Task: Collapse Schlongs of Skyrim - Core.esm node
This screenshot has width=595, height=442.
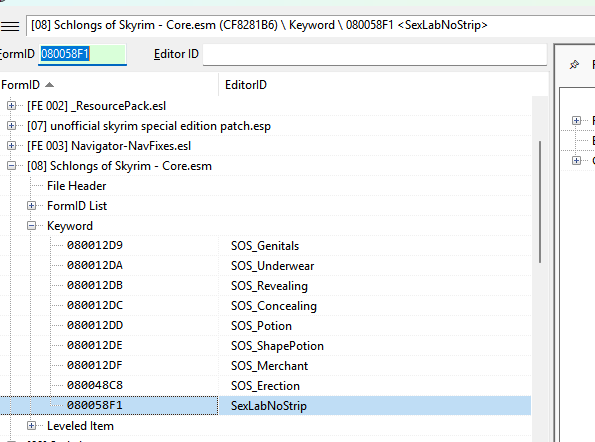Action: [x=12, y=166]
